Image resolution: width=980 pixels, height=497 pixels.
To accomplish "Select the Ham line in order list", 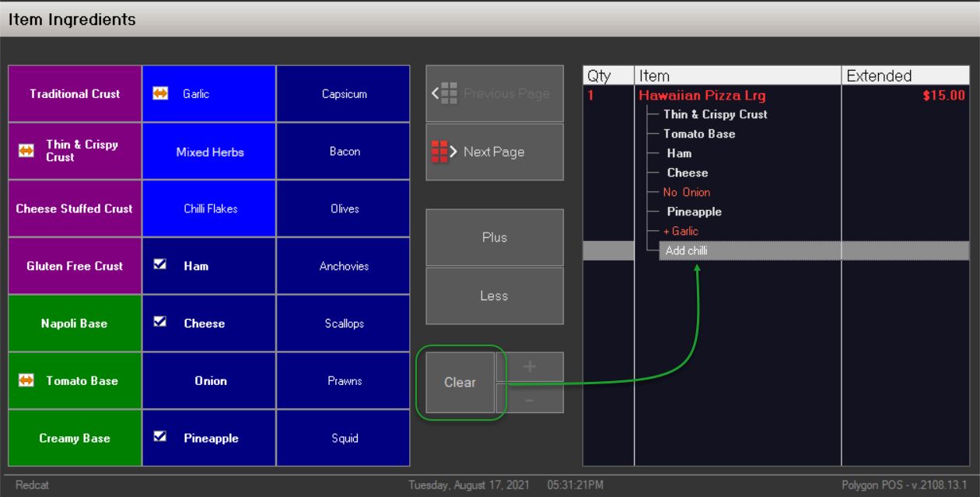I will pyautogui.click(x=679, y=153).
